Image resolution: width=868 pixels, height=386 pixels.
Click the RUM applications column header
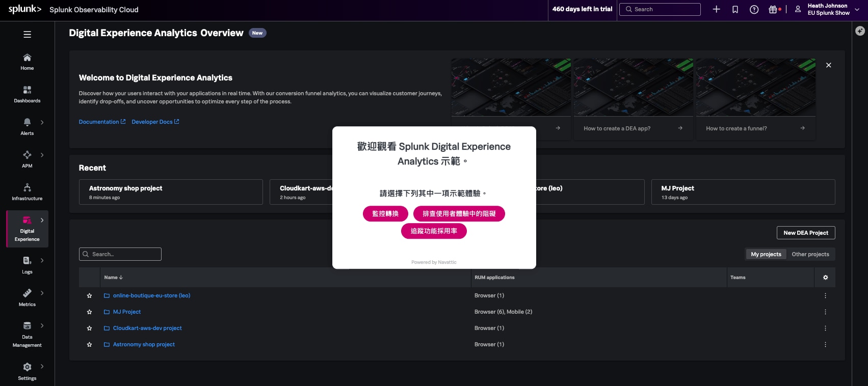[494, 278]
